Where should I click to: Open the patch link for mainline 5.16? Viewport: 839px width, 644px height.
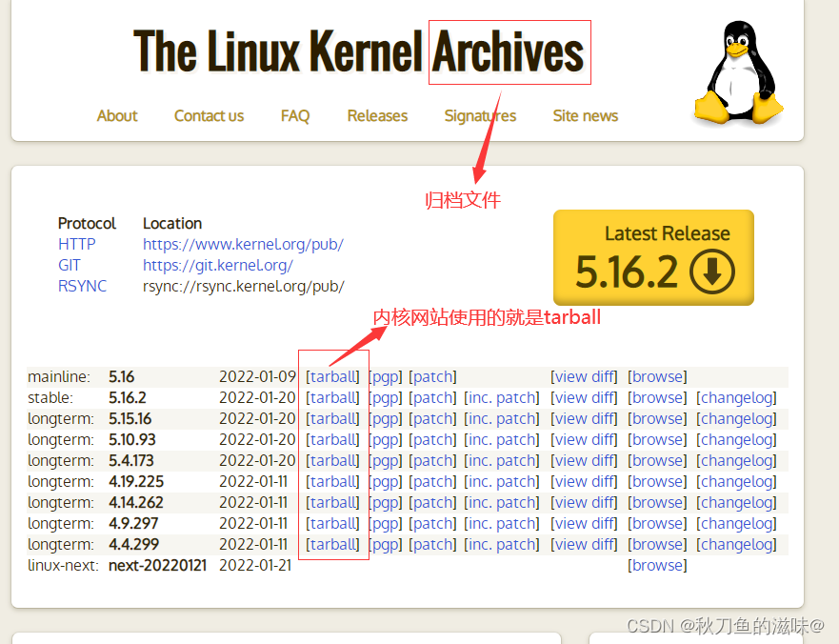pos(432,377)
